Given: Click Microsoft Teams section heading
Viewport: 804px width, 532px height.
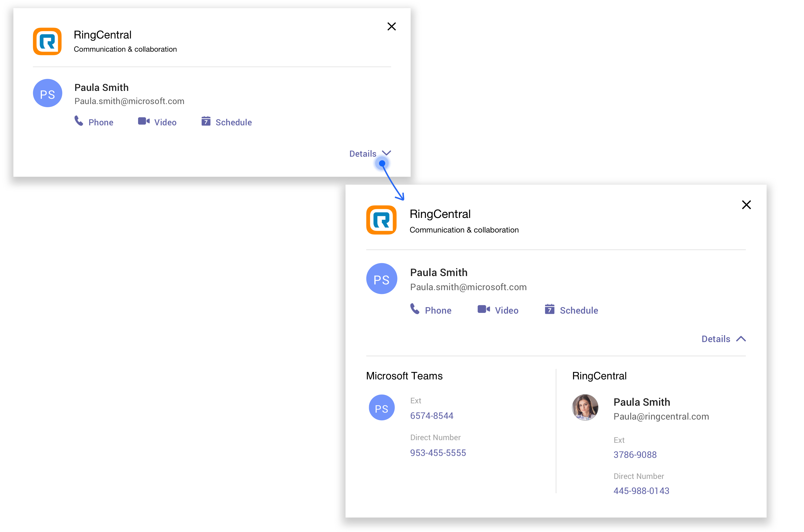Looking at the screenshot, I should [404, 376].
